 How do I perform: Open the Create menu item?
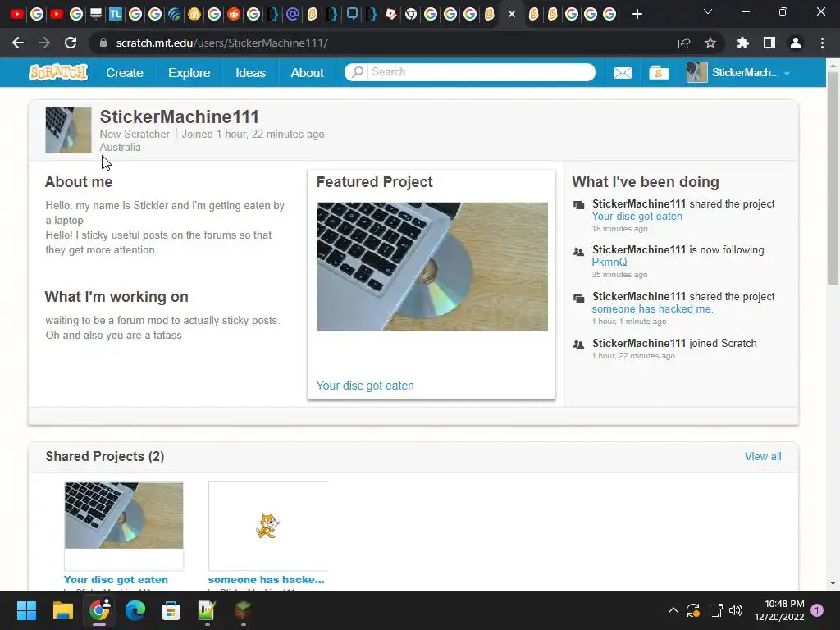[x=125, y=72]
